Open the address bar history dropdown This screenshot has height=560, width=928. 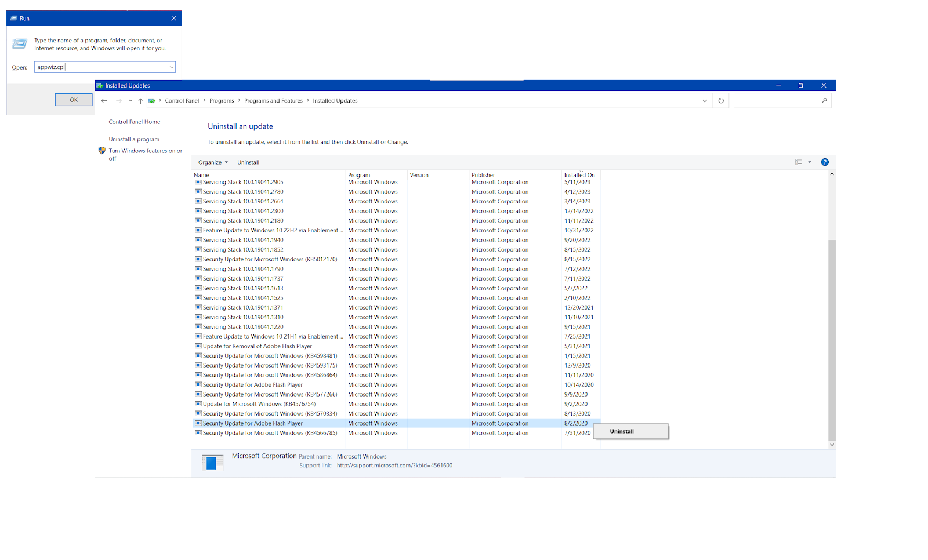point(705,101)
